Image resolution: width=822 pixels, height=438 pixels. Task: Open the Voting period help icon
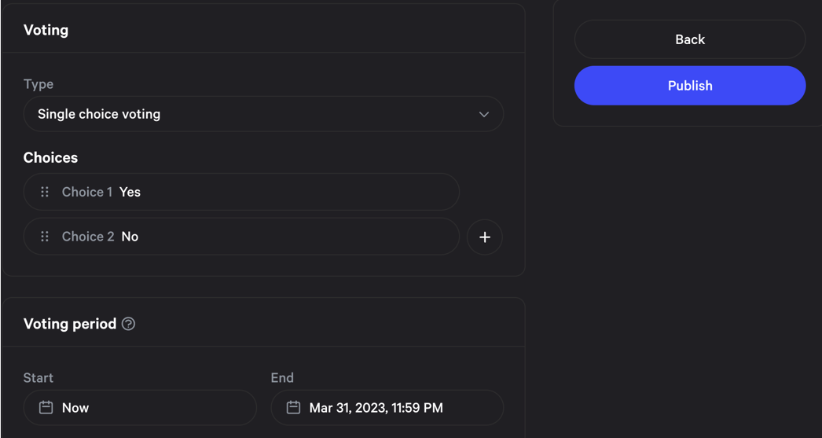[128, 324]
